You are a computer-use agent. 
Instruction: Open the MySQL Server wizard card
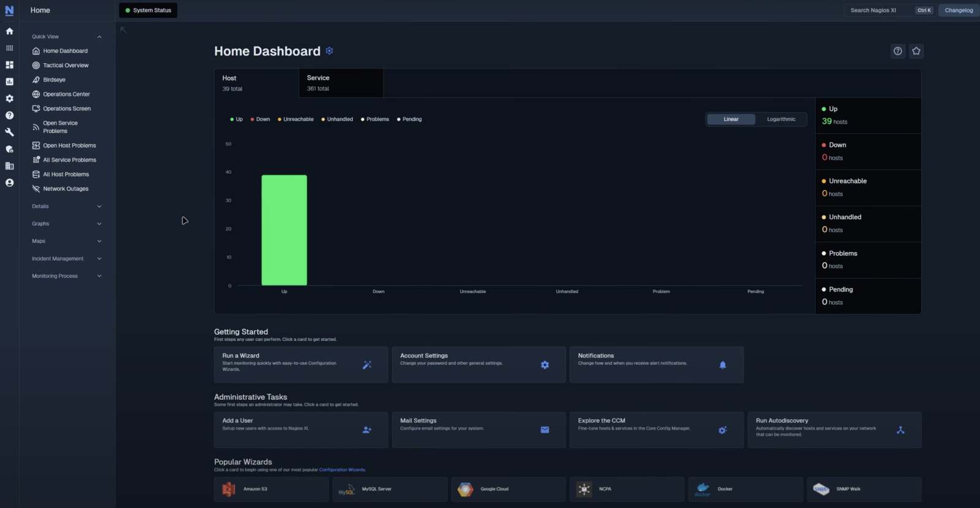pyautogui.click(x=390, y=489)
